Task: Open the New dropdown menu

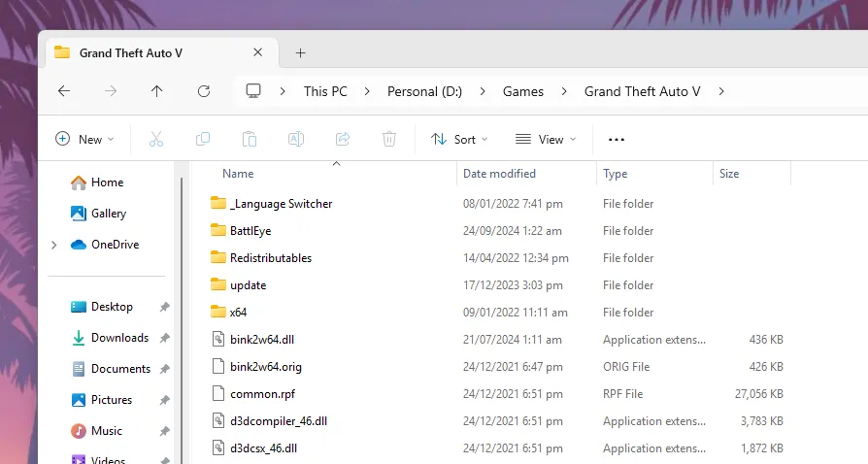Action: 84,139
